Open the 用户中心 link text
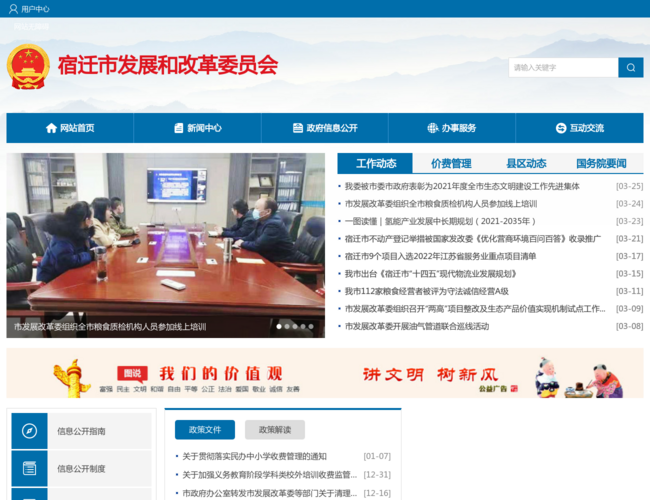Viewport: 650px width, 500px height. click(x=35, y=9)
